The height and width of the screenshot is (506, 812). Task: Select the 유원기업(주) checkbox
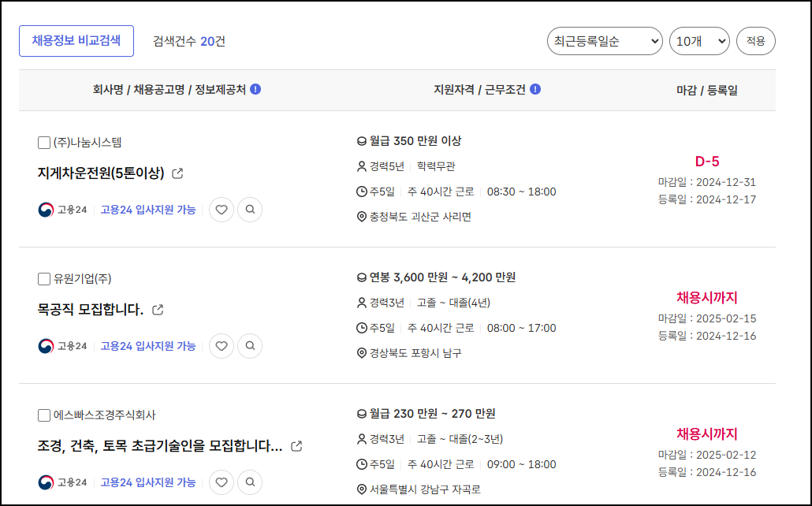(x=43, y=278)
